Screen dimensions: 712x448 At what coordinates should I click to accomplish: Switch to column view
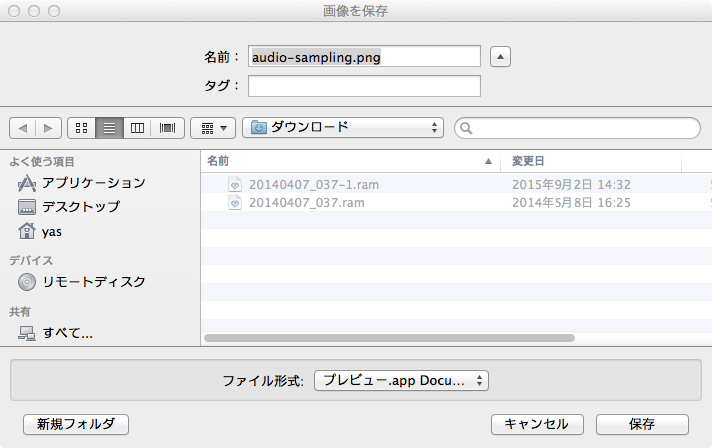click(x=137, y=128)
